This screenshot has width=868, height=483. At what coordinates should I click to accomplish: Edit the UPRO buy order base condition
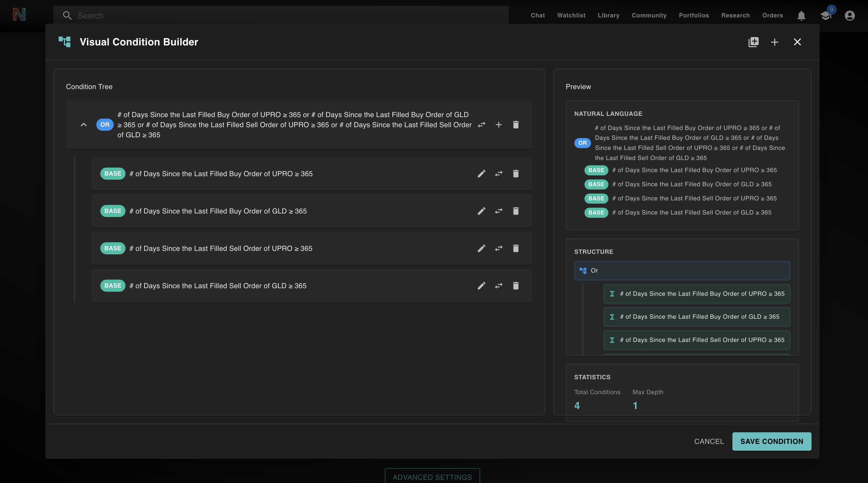(x=482, y=174)
